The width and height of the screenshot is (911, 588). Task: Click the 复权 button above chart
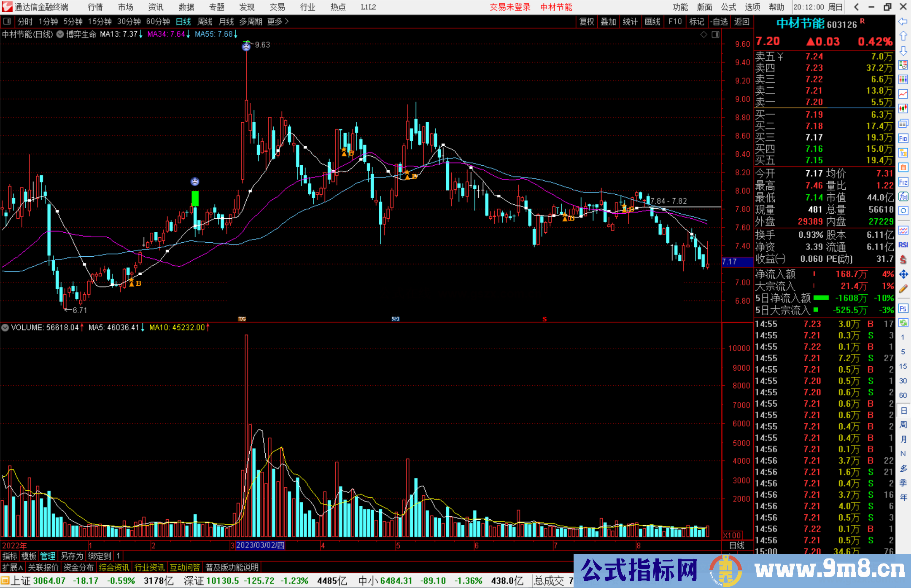(x=587, y=21)
